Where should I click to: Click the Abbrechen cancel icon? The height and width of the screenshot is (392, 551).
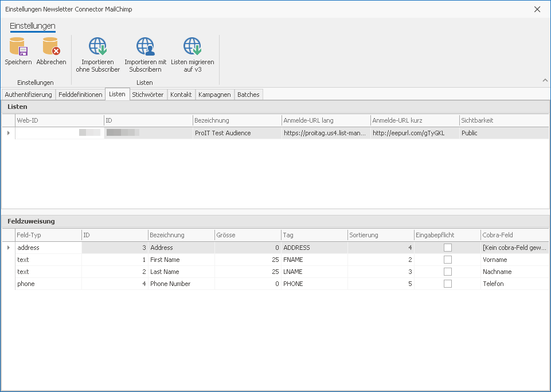[x=51, y=47]
